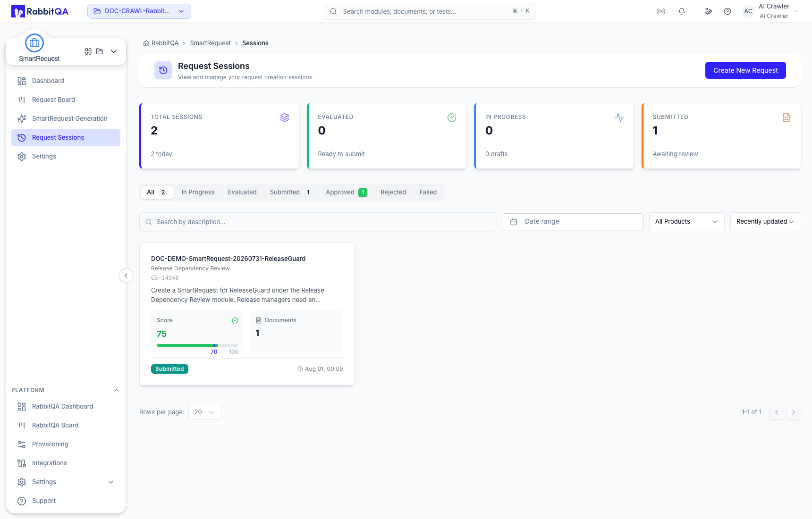The width and height of the screenshot is (812, 519).
Task: Open the DOC-CRAWL-Rabbit project selector
Action: [x=139, y=11]
